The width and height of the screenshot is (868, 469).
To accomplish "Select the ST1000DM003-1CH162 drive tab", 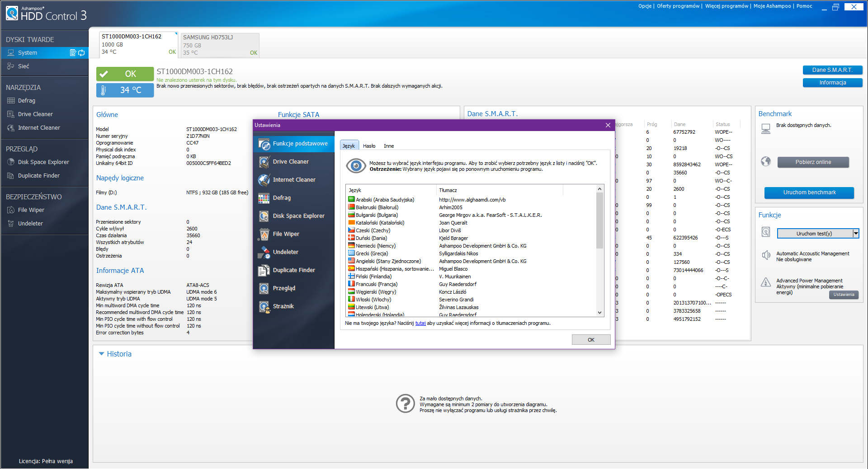I will coord(139,44).
